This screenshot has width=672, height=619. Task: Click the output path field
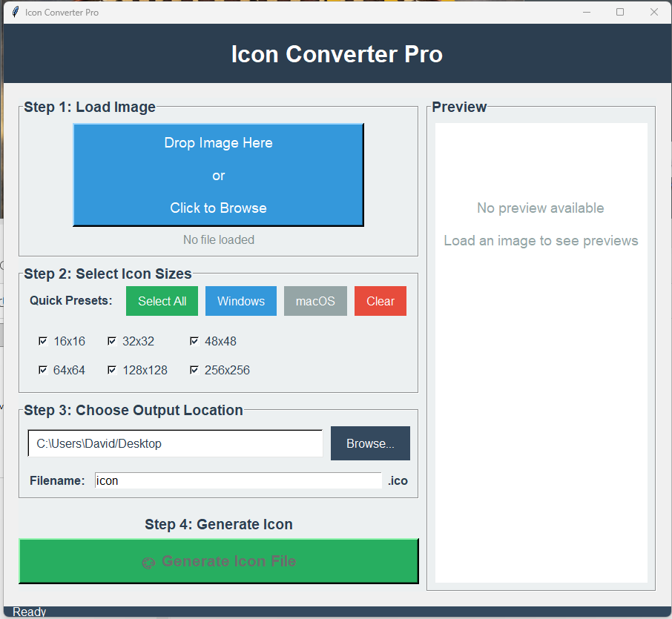pos(175,443)
